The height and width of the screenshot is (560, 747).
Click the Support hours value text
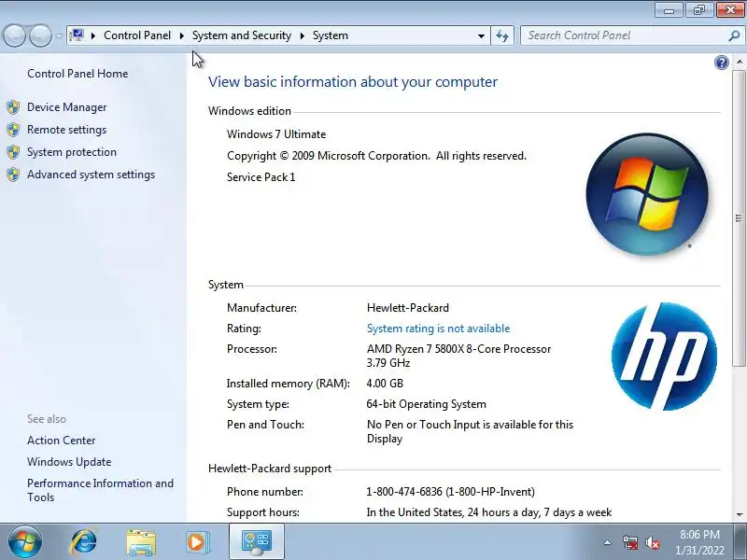(489, 512)
